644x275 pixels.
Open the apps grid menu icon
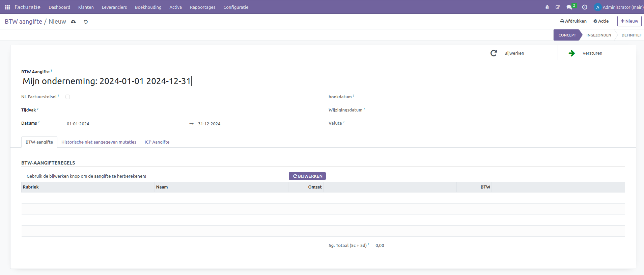click(7, 7)
